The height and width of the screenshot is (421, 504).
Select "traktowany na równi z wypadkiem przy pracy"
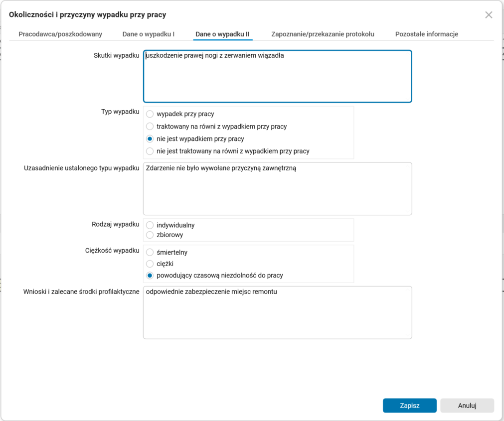coord(150,126)
